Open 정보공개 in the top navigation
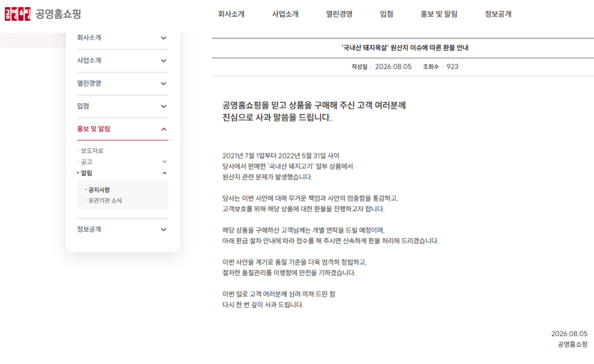 [498, 14]
